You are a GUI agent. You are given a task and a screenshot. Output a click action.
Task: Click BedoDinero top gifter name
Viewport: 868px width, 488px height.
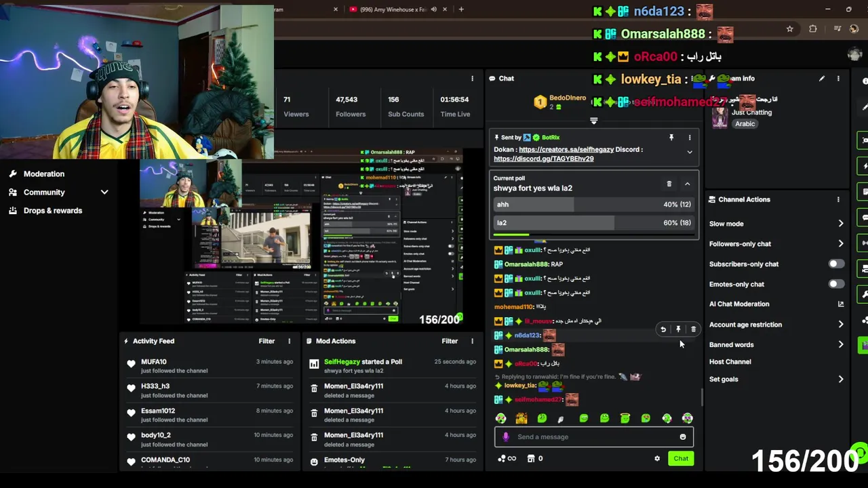click(568, 98)
